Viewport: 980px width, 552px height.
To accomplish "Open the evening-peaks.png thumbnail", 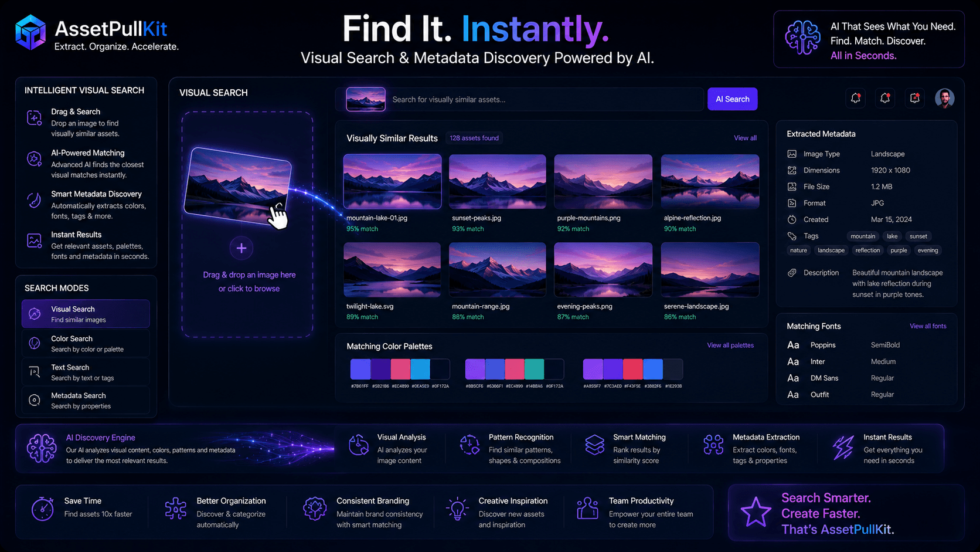I will coord(603,270).
